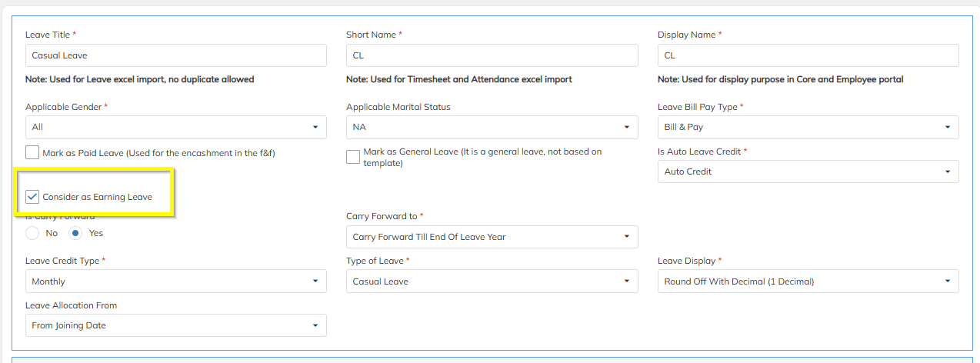Click the Leave Title input field

point(175,55)
